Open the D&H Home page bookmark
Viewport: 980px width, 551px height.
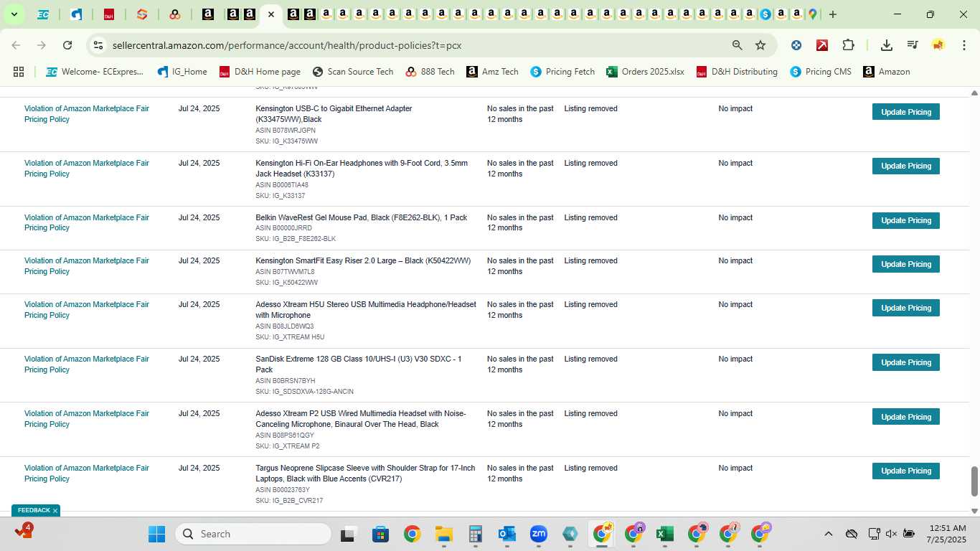coord(260,72)
